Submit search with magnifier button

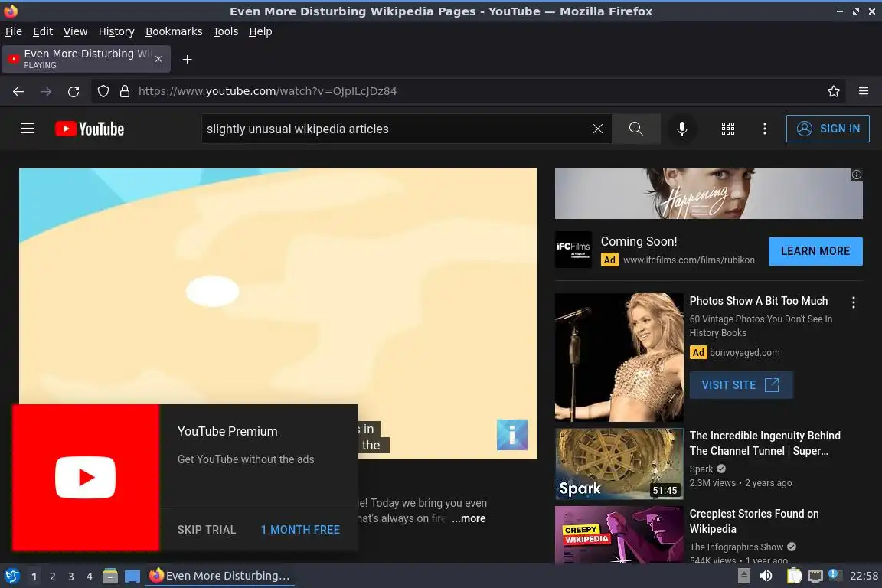coord(635,129)
